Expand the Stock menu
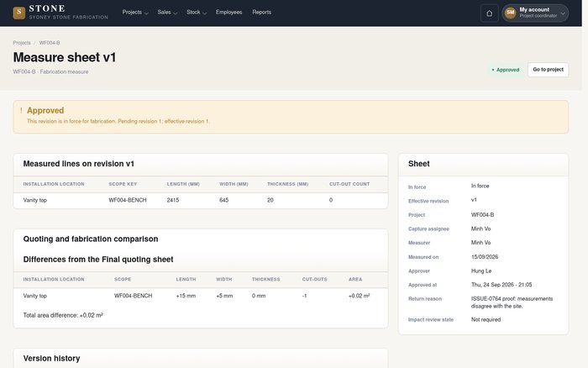The image size is (588, 368). coord(197,12)
